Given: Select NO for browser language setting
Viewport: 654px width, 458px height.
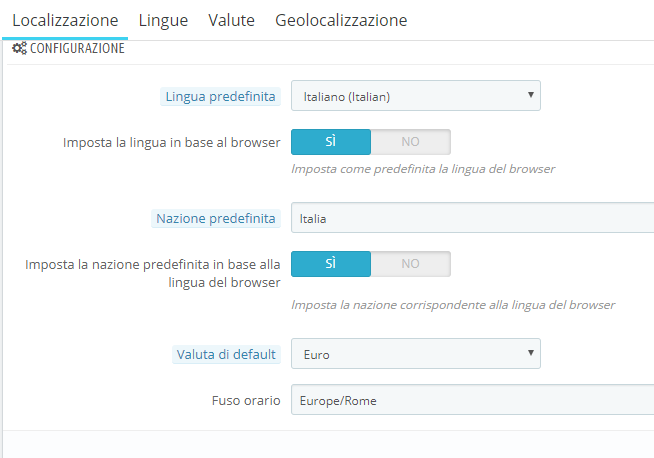Looking at the screenshot, I should (410, 142).
